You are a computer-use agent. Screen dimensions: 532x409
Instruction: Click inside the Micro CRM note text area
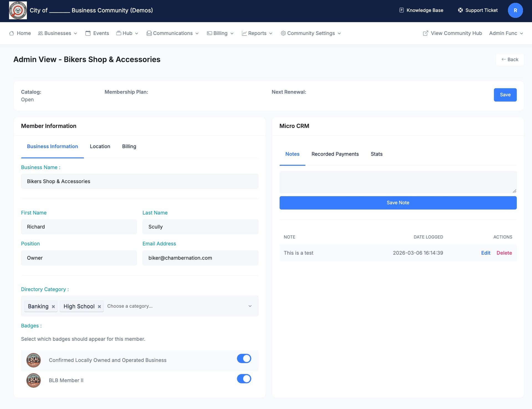pyautogui.click(x=398, y=182)
